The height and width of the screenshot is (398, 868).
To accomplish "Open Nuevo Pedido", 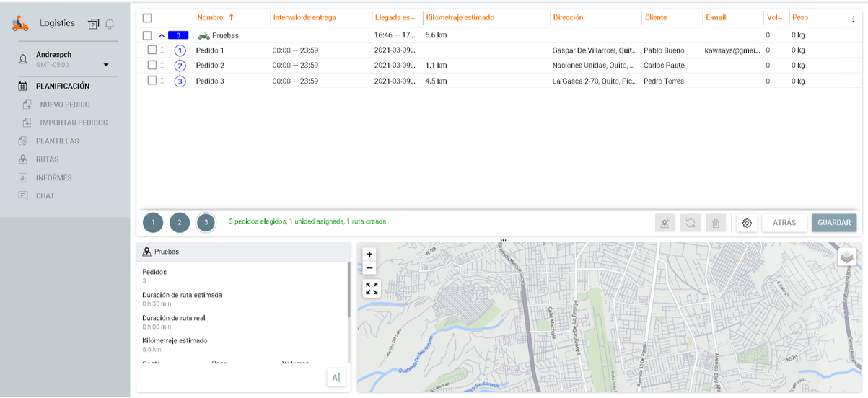I will pyautogui.click(x=65, y=105).
